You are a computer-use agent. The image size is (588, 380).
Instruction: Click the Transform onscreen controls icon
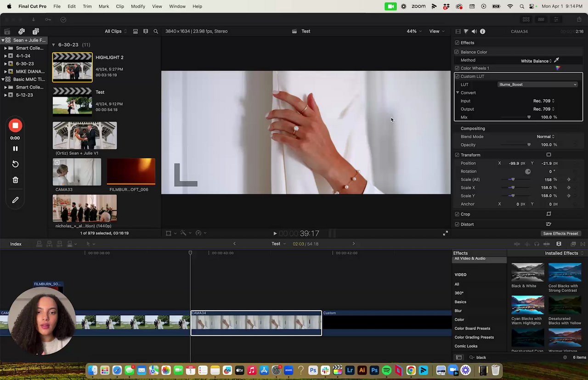point(548,155)
